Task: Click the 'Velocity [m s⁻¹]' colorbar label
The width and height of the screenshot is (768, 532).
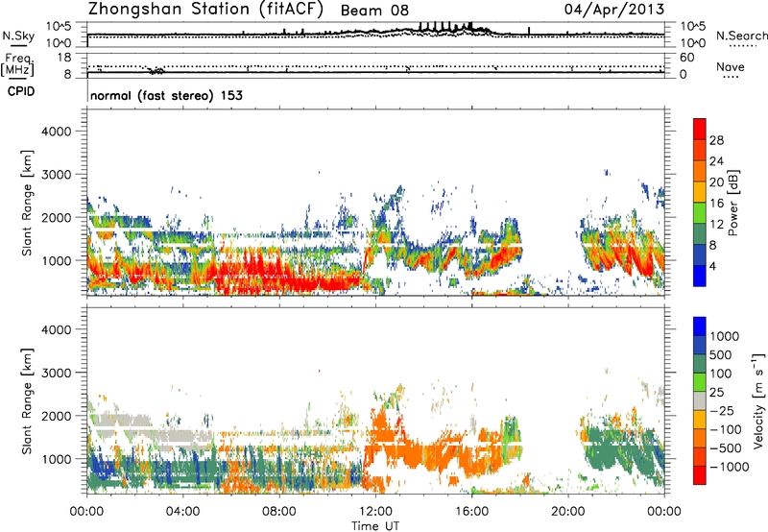Action: pos(758,400)
